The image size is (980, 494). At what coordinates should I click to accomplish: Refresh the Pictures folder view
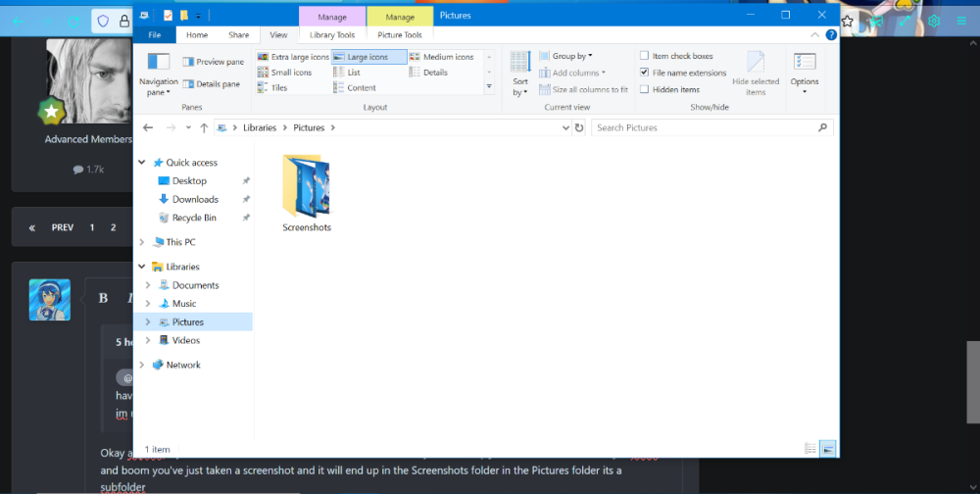[x=579, y=127]
